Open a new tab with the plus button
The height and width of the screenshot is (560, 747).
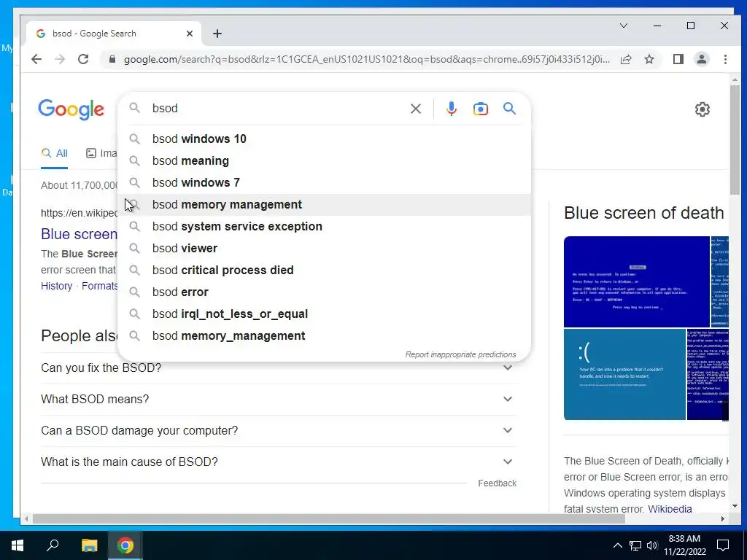[x=217, y=34]
